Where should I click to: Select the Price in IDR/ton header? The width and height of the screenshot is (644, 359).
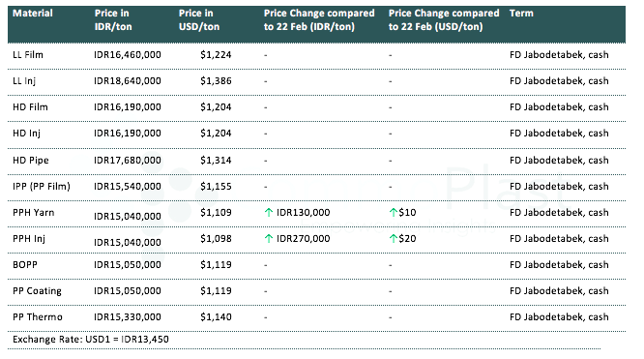(x=113, y=19)
